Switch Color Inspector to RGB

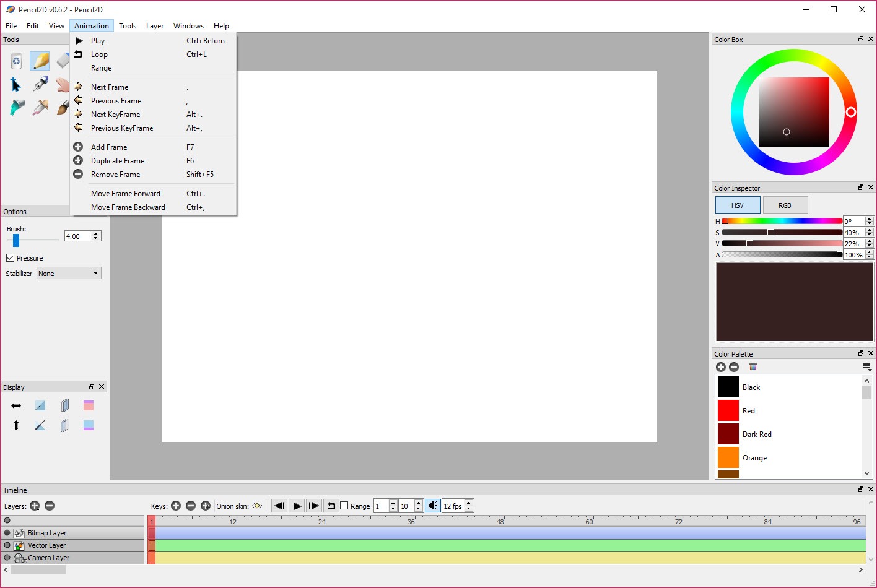pyautogui.click(x=785, y=205)
